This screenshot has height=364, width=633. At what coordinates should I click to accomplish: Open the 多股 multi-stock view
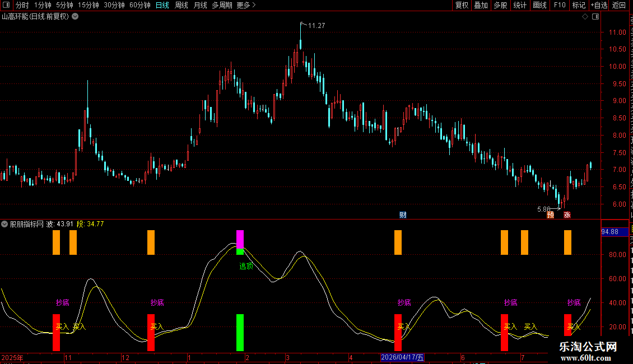click(500, 5)
